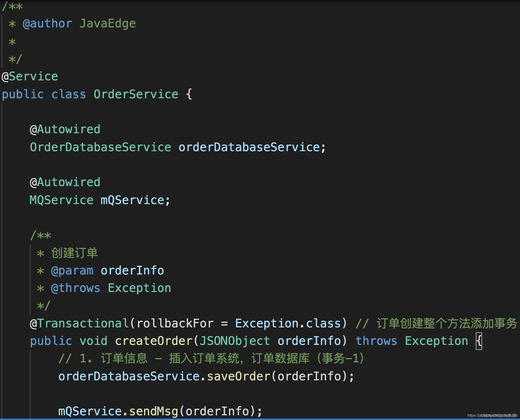Click the OrderService class name
The image size is (520, 420).
tap(136, 94)
